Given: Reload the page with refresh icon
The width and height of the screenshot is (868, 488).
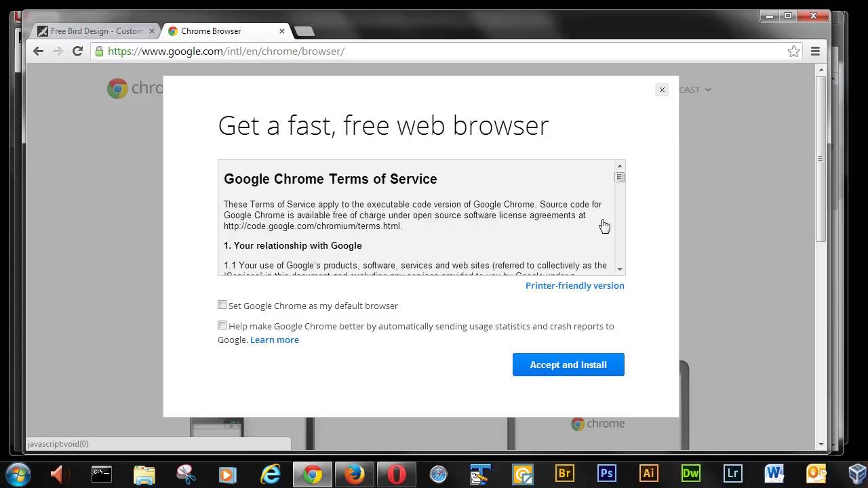Looking at the screenshot, I should [77, 51].
